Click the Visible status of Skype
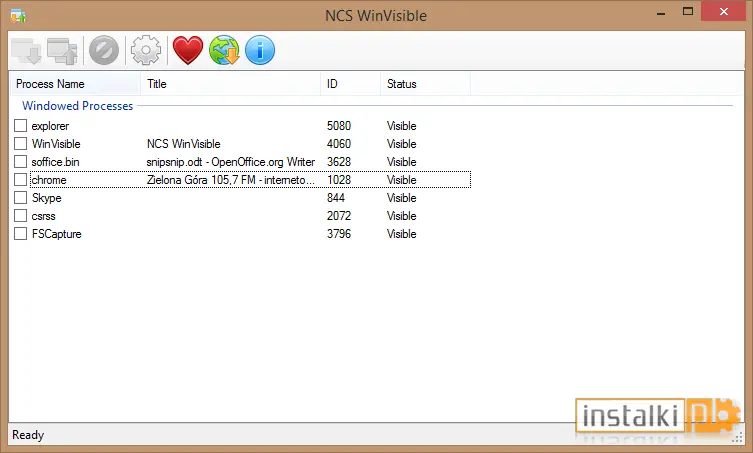753x453 pixels. pyautogui.click(x=401, y=198)
